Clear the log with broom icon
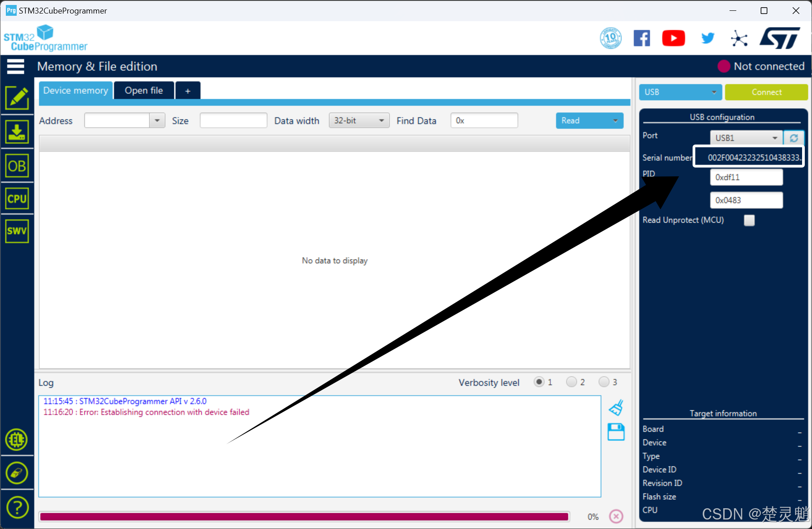The width and height of the screenshot is (812, 529). click(x=616, y=408)
